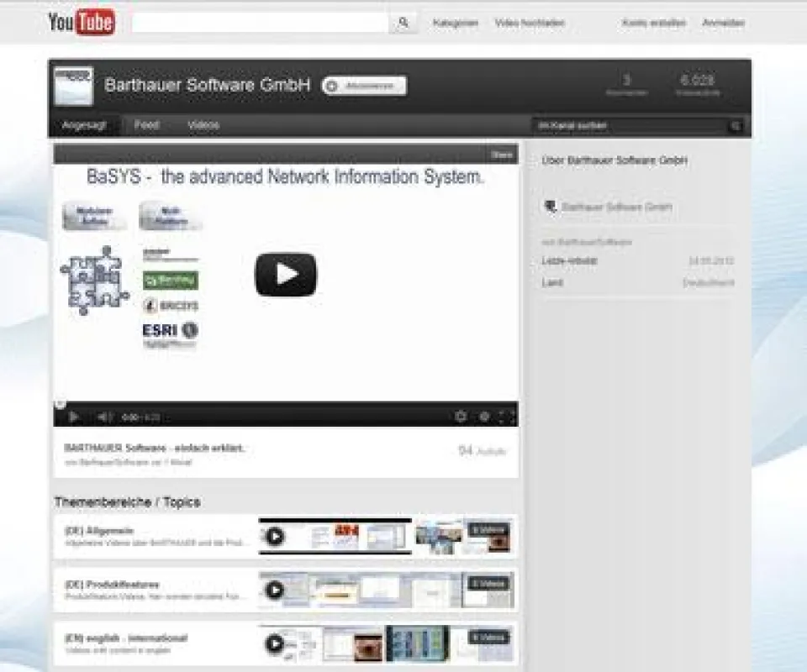Open the [EN] english - international playlist title
807x672 pixels.
click(126, 638)
